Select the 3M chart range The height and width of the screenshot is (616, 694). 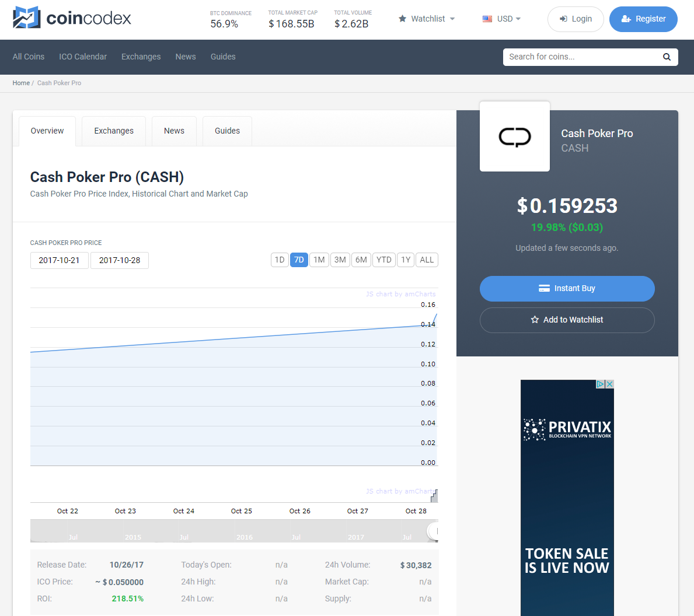340,260
